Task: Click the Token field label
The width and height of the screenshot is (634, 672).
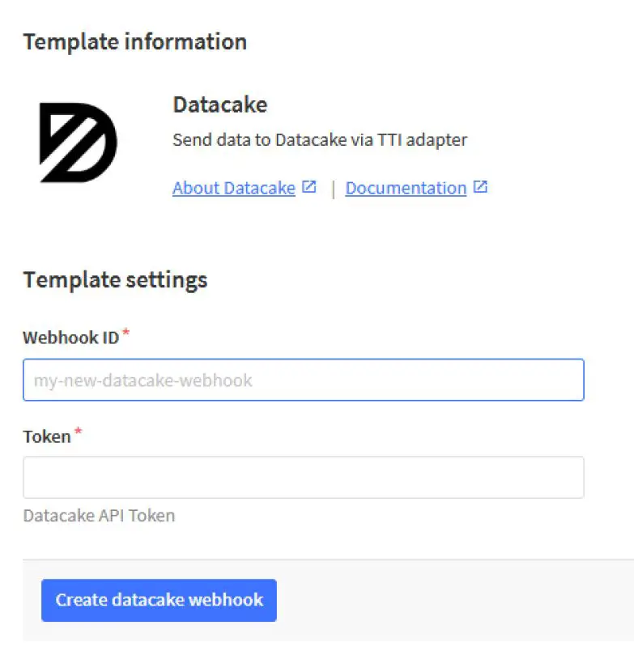Action: point(47,436)
